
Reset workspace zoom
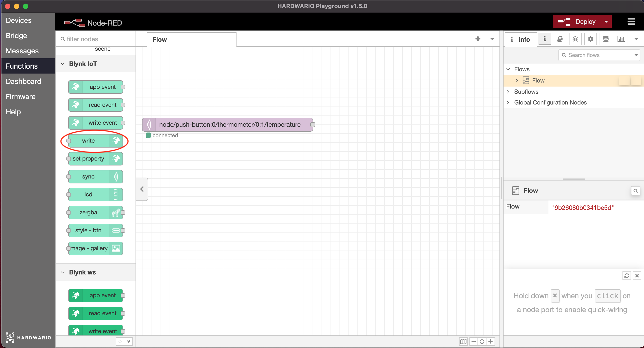482,341
